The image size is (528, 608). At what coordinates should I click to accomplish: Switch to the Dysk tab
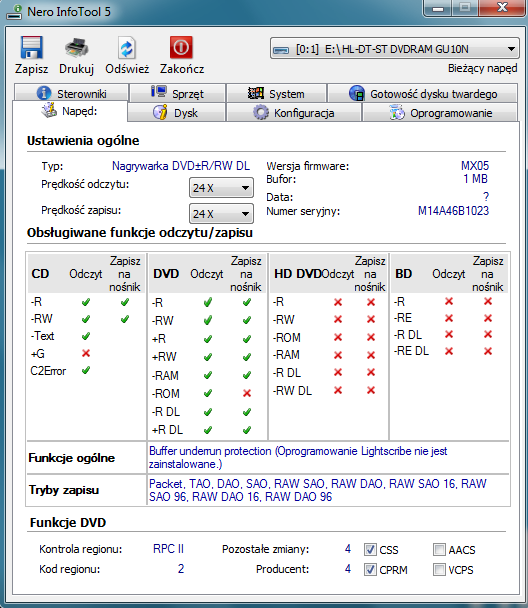pos(176,112)
